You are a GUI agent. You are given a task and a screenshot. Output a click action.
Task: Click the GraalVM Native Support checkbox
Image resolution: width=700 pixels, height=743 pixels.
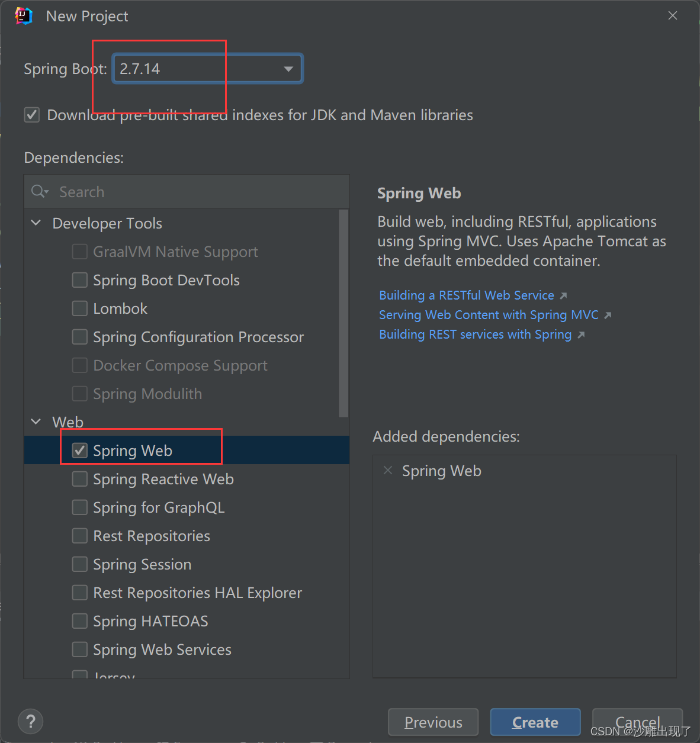(80, 252)
